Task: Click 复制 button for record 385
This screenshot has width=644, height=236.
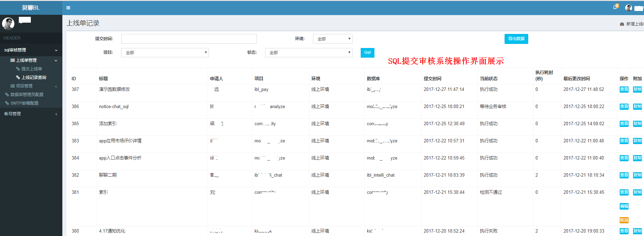Action: tap(637, 124)
